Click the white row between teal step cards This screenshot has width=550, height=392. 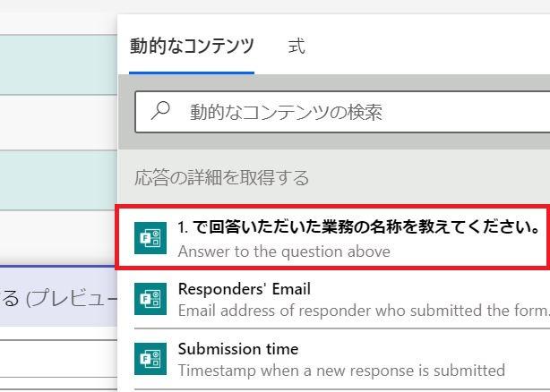(58, 123)
